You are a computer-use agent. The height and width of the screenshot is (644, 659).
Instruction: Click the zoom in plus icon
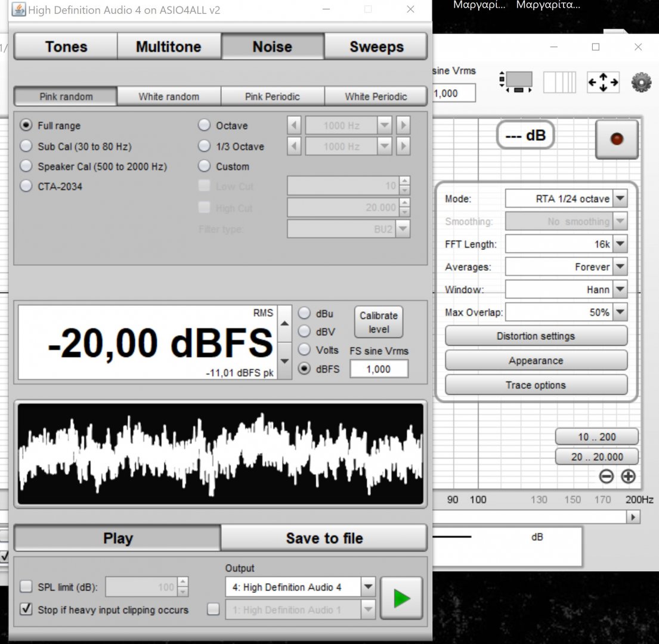click(628, 476)
